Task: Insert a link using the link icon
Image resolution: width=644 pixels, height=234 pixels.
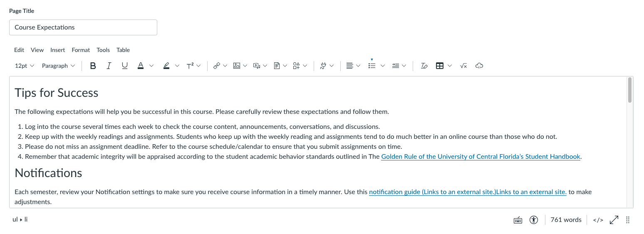Action: (216, 66)
